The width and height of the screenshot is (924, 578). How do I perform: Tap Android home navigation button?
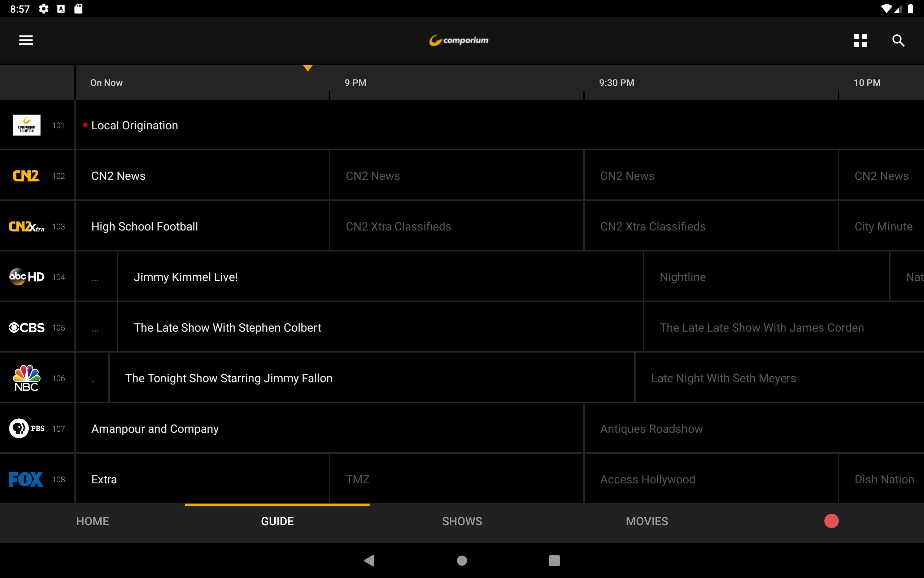(x=462, y=560)
